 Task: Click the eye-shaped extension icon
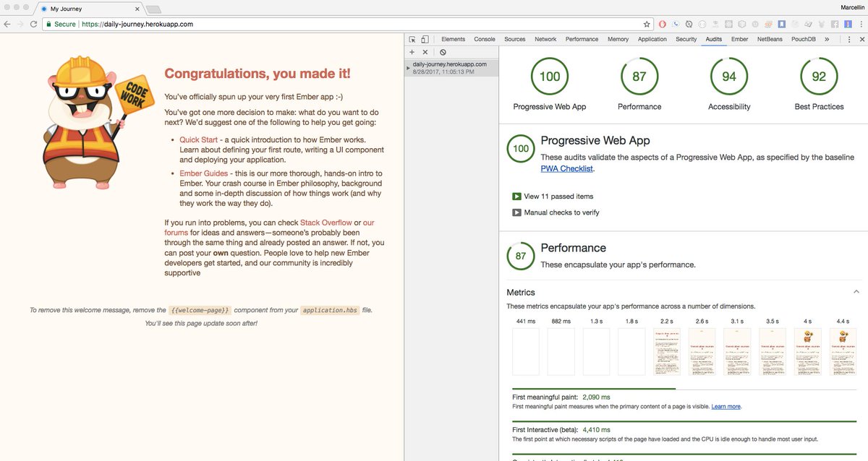(x=767, y=24)
